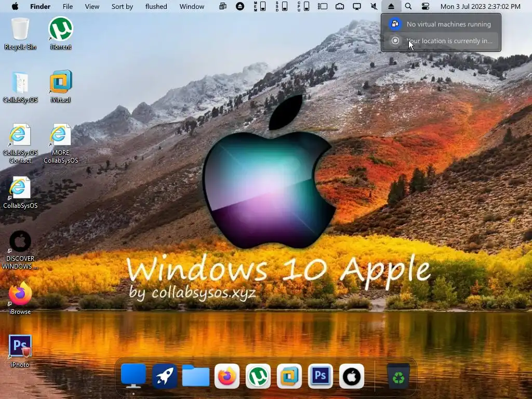Launch uTorrent from the dock
This screenshot has height=399, width=532.
click(258, 376)
